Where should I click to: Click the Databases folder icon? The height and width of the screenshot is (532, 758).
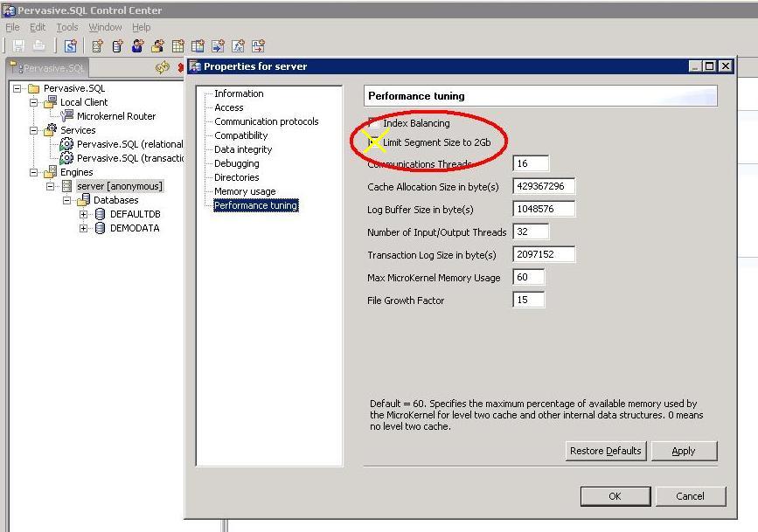(83, 199)
